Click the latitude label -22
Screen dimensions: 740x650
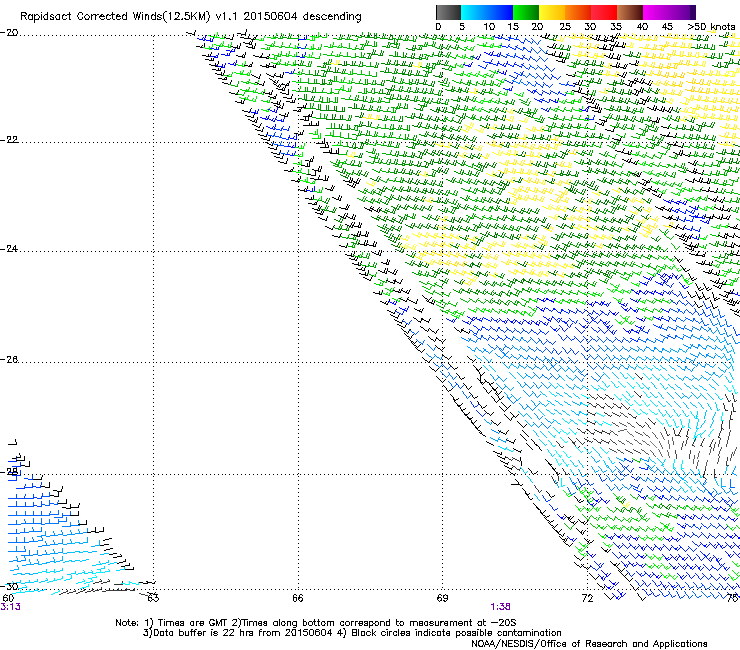[x=9, y=140]
